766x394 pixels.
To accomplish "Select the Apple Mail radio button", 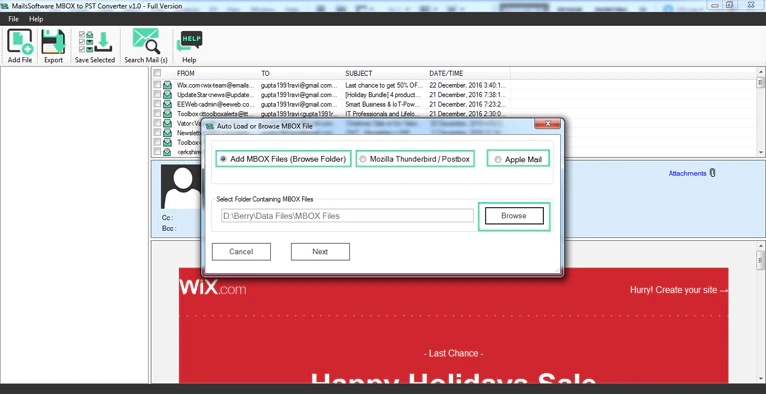I will pyautogui.click(x=498, y=160).
